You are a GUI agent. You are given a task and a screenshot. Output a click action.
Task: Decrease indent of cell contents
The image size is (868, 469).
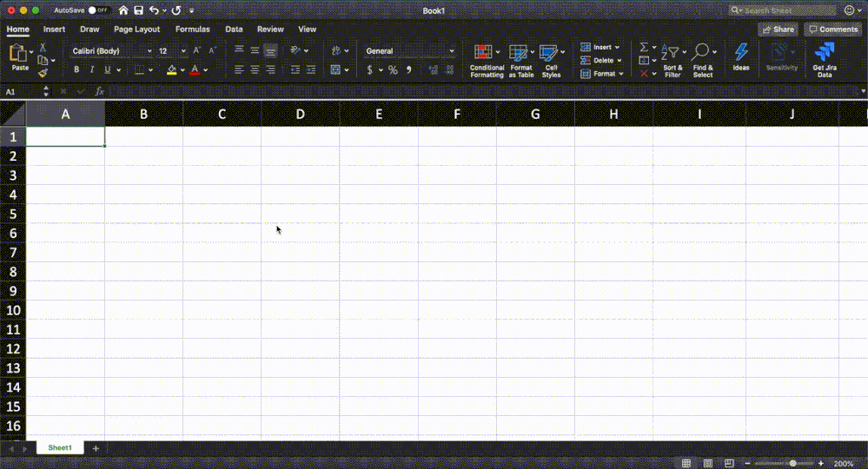[295, 69]
